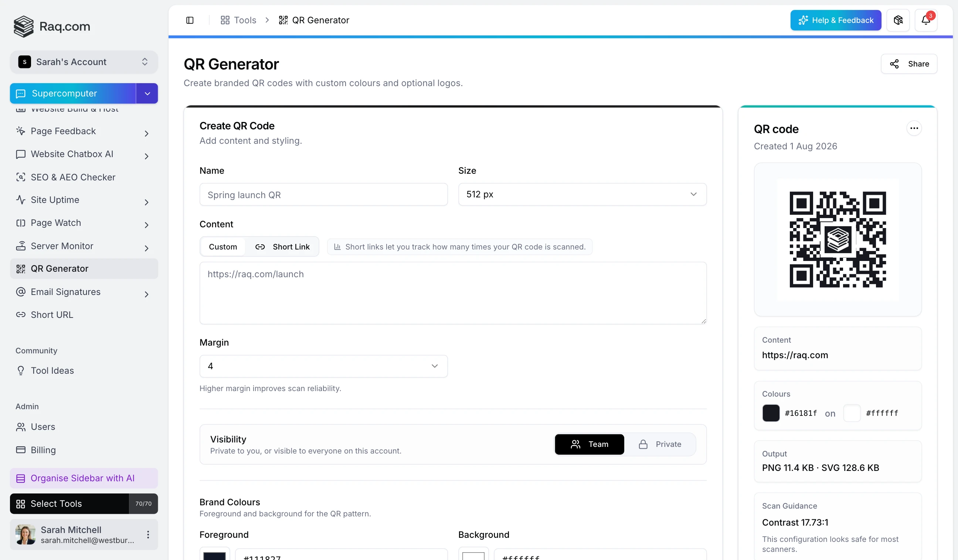Expand Server Monitor chevron
The height and width of the screenshot is (560, 958).
pyautogui.click(x=146, y=248)
